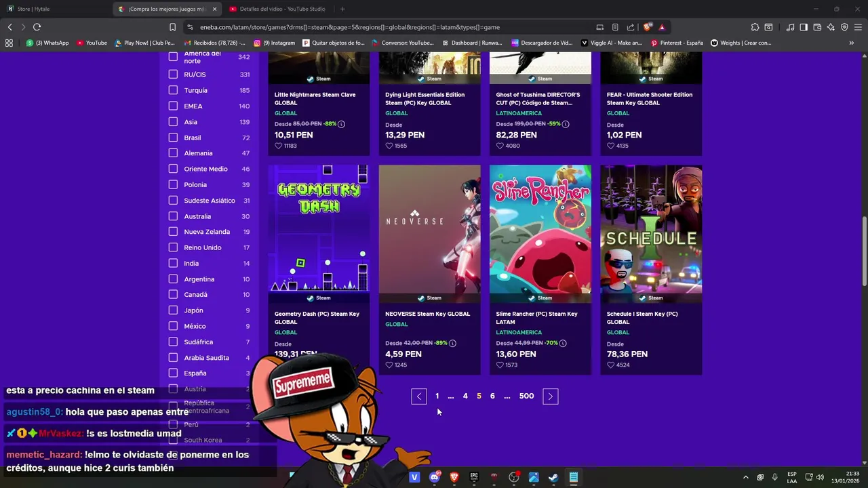Show hidden system tray icons chevron
The image size is (868, 488).
[746, 477]
